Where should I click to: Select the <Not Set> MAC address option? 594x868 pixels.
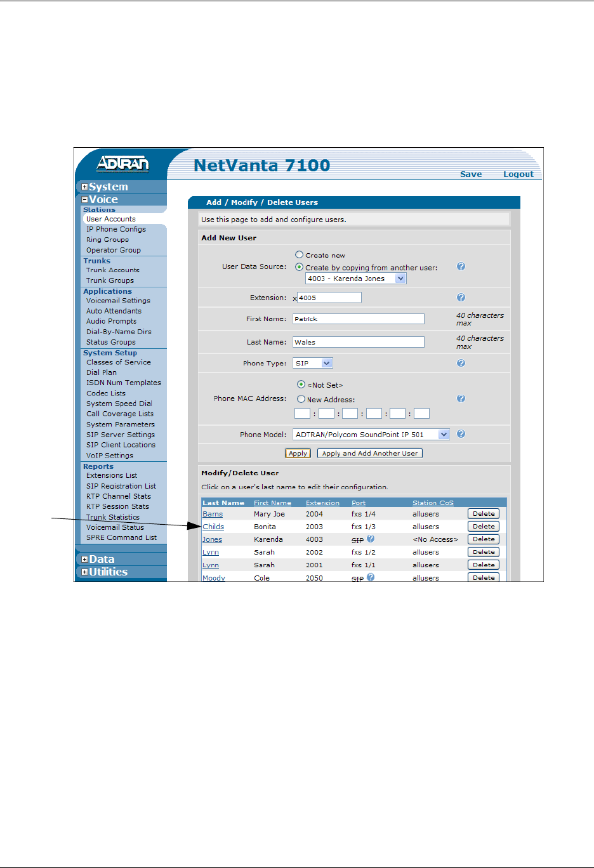click(x=301, y=385)
